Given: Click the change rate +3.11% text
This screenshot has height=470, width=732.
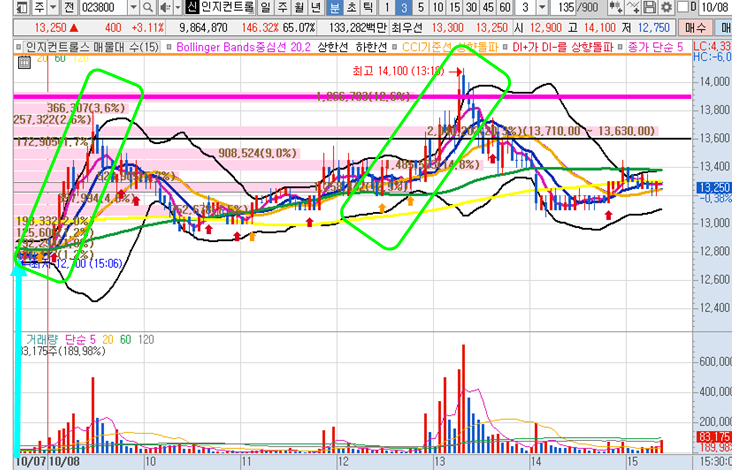Looking at the screenshot, I should 148,28.
